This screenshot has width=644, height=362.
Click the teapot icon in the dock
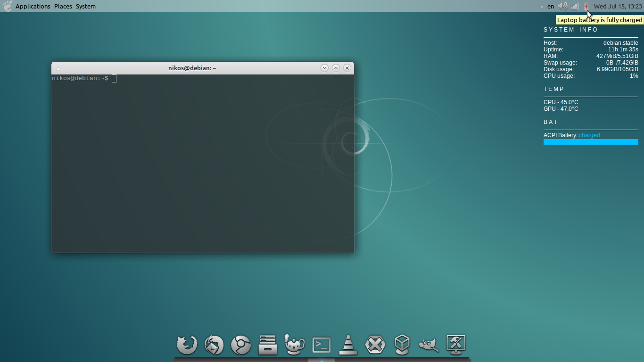coord(294,345)
